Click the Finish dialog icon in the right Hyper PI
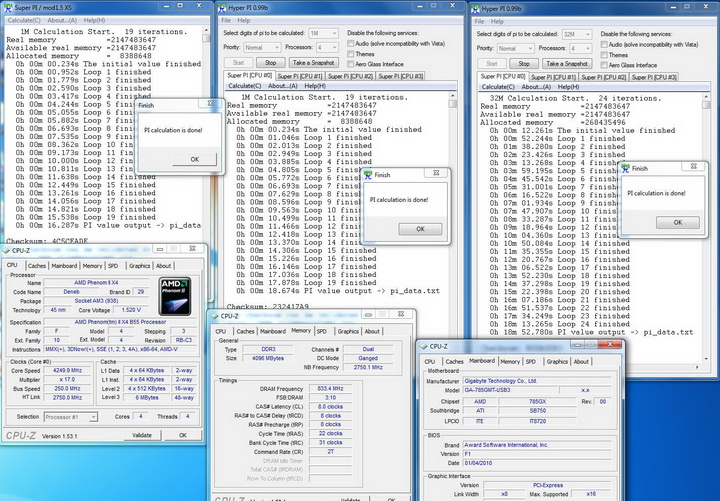The image size is (720, 501). (x=625, y=169)
